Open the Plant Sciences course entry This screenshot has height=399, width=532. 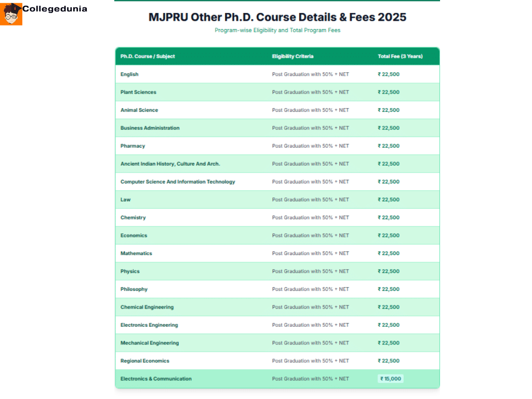click(137, 92)
